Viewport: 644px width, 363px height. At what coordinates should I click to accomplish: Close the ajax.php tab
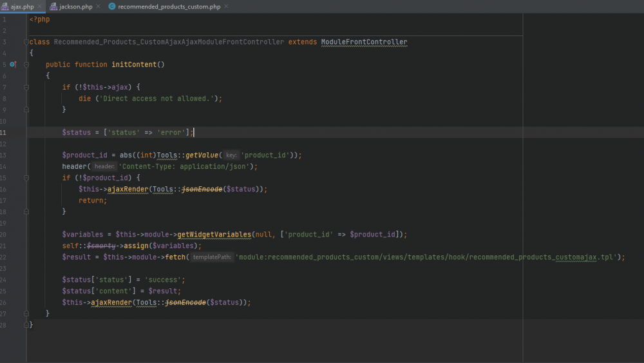(x=40, y=6)
